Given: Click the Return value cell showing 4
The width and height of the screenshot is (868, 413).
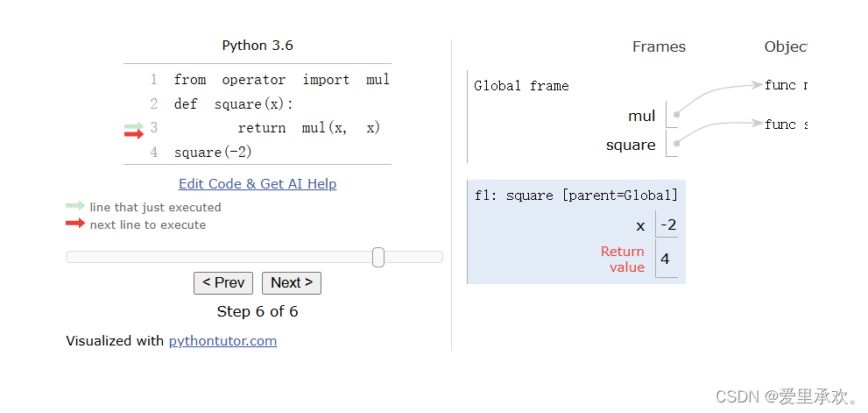Looking at the screenshot, I should coord(666,259).
